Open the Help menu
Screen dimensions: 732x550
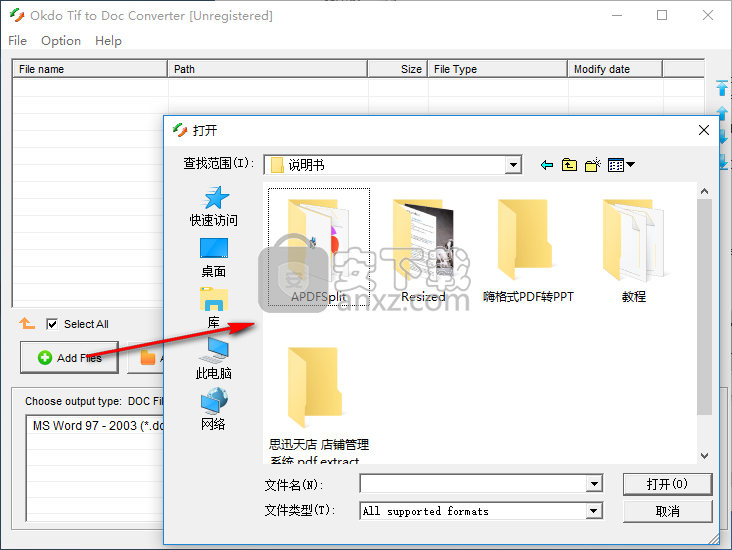[108, 41]
